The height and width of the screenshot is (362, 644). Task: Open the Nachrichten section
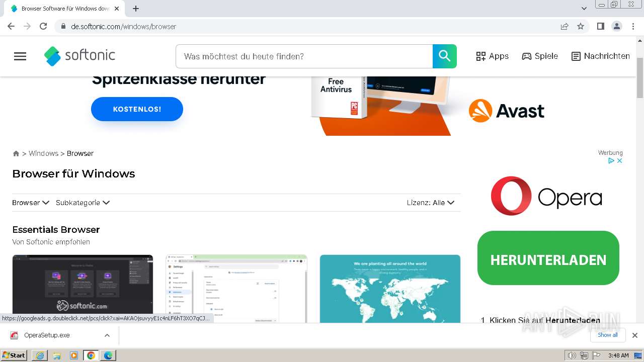[x=601, y=56]
